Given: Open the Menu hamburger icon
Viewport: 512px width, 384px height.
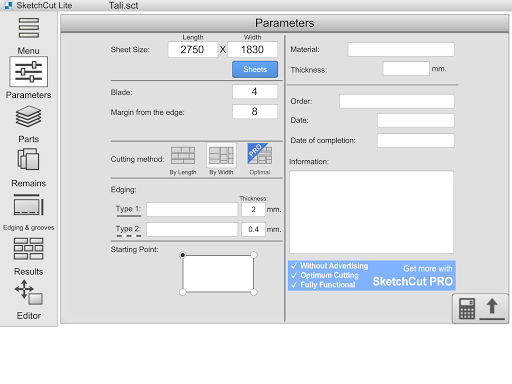Looking at the screenshot, I should 29,28.
